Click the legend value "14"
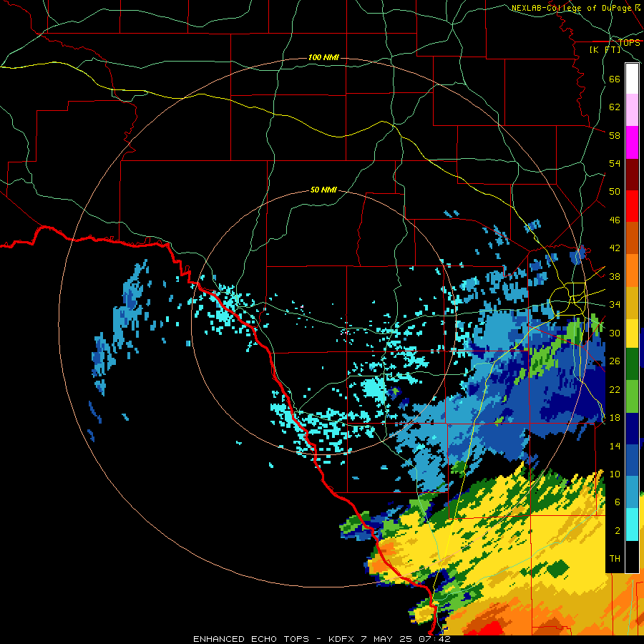This screenshot has width=644, height=644. click(x=615, y=446)
